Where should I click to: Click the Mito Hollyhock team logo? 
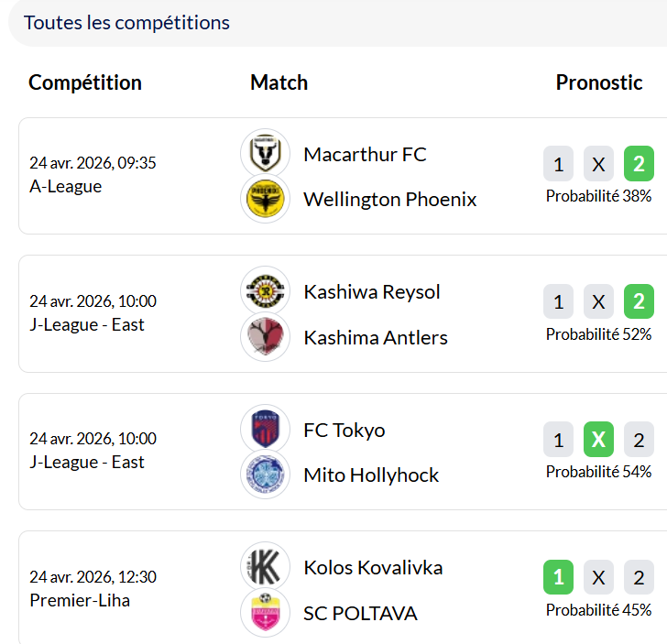click(x=265, y=475)
